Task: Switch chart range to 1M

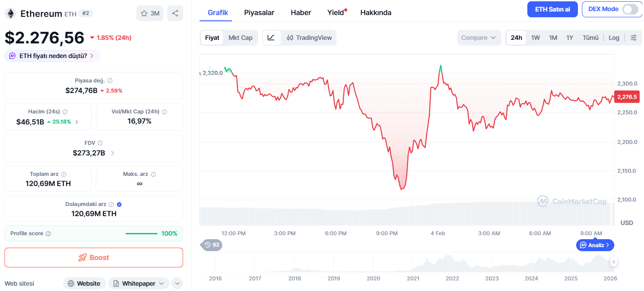Action: coord(553,38)
